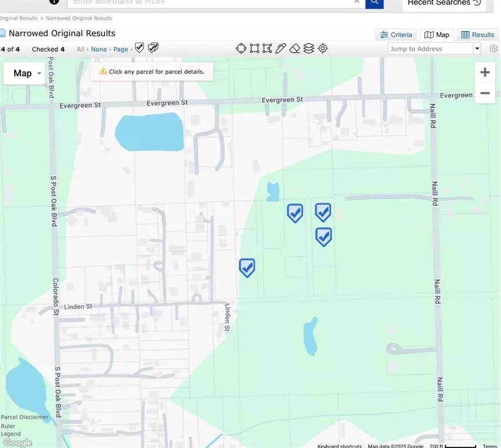Select the rectangle draw tool
The height and width of the screenshot is (448, 501).
[254, 48]
